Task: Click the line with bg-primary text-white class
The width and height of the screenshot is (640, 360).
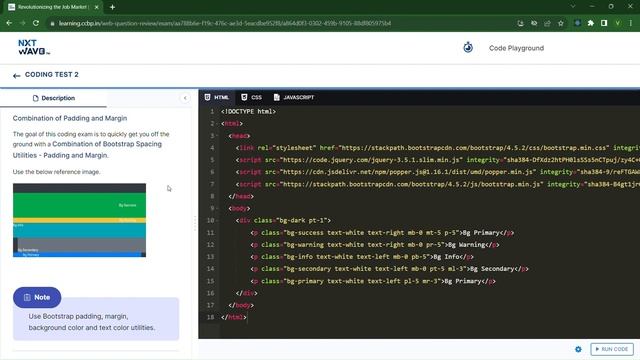Action: [x=373, y=281]
